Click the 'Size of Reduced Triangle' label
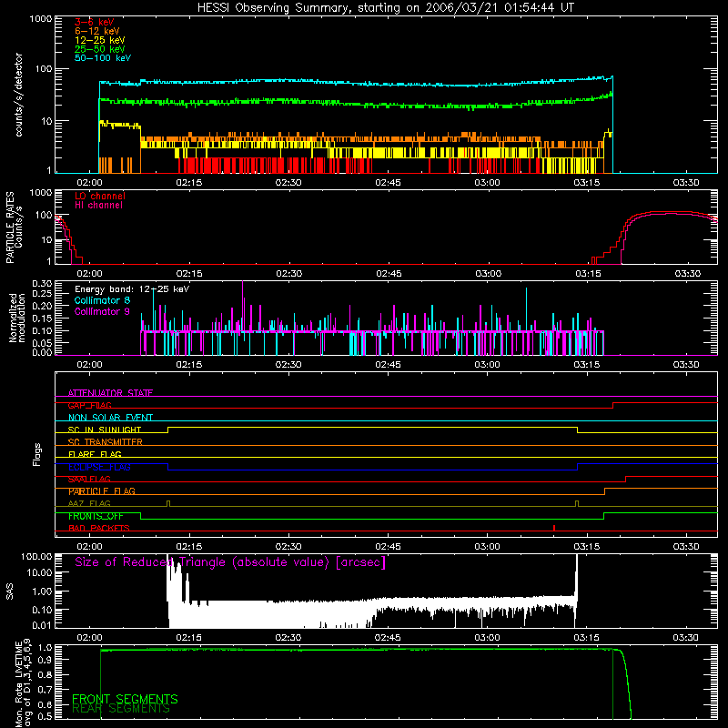Viewport: 728px width, 728px height. (x=230, y=562)
